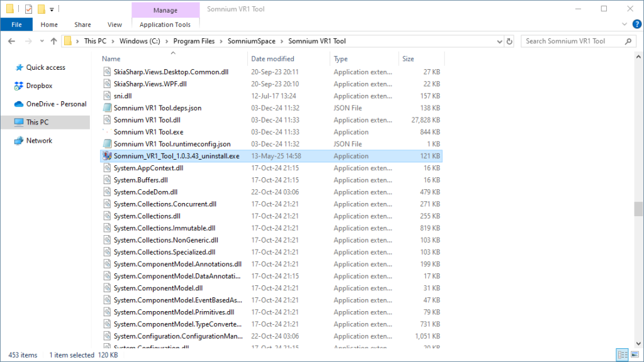Click icon of sni.dll file
This screenshot has height=362, width=644.
[x=107, y=96]
